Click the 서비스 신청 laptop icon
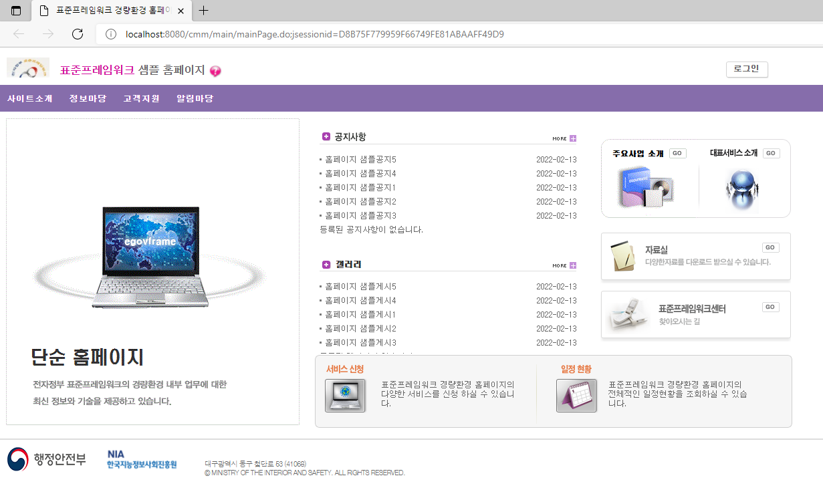The height and width of the screenshot is (504, 823). [345, 395]
